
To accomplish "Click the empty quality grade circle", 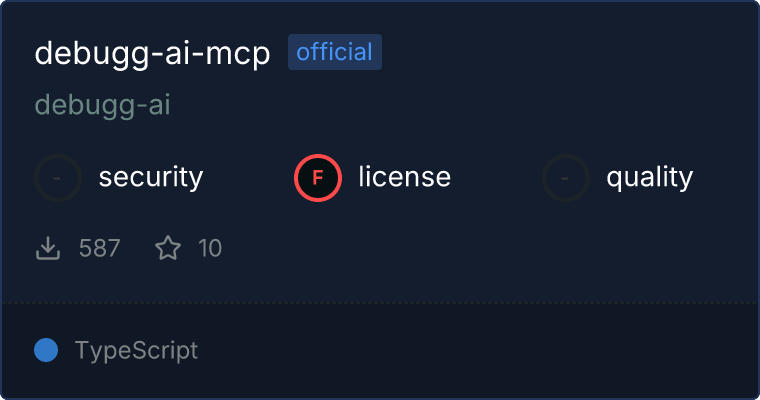I will coord(566,178).
